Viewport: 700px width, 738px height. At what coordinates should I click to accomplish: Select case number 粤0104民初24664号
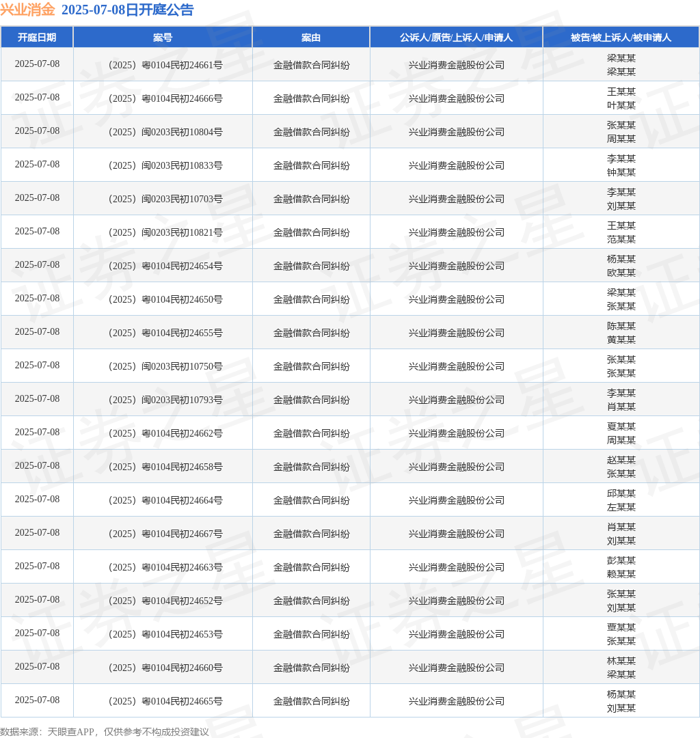click(x=165, y=500)
